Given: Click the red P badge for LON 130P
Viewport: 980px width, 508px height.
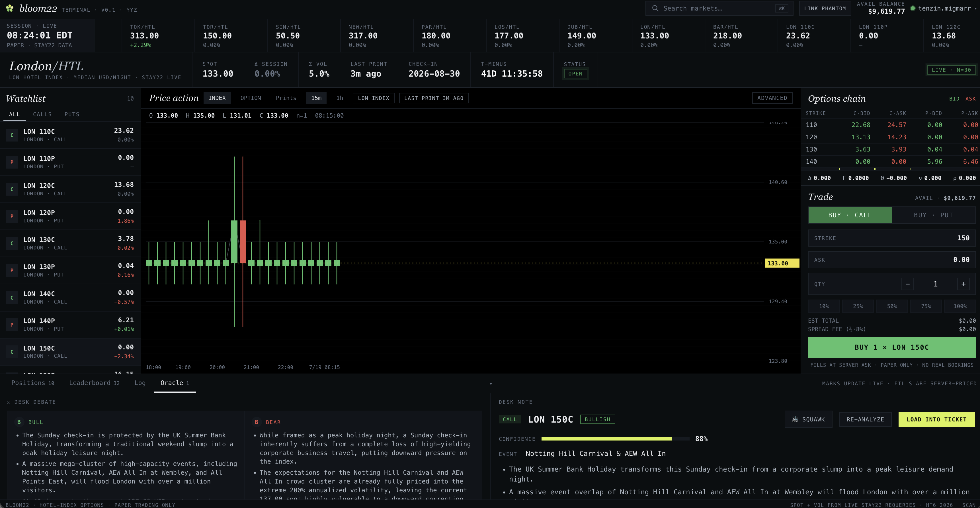Looking at the screenshot, I should click(x=12, y=270).
